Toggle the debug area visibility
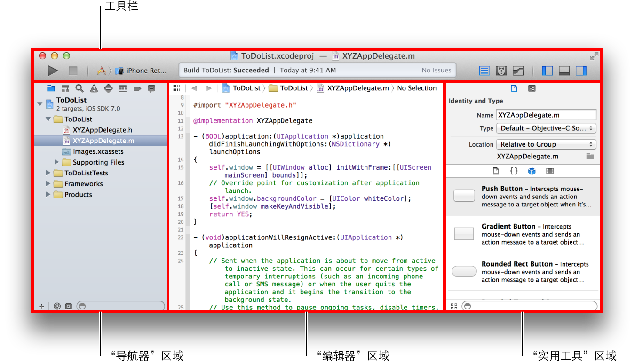635x364 pixels. (564, 71)
